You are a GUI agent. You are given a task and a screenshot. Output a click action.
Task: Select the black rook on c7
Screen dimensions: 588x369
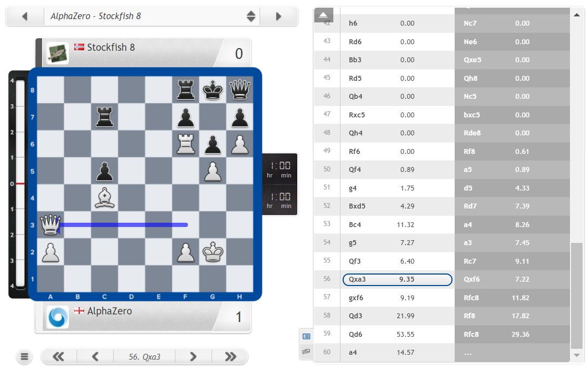click(x=104, y=117)
